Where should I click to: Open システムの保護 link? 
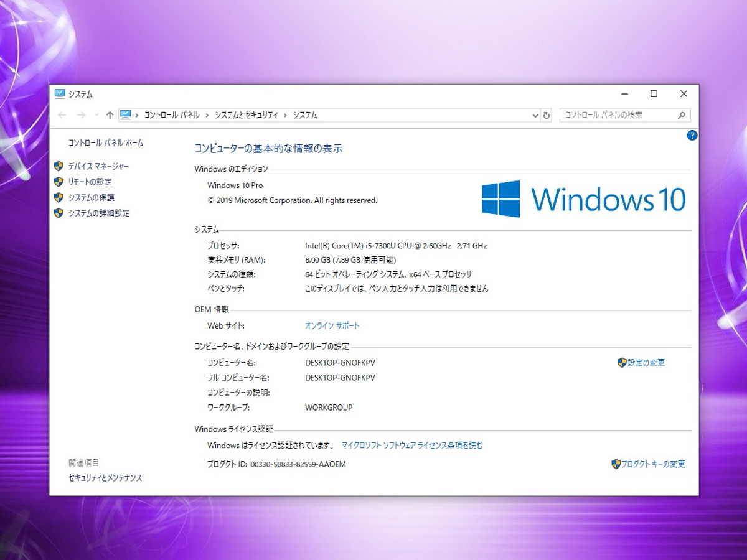91,197
